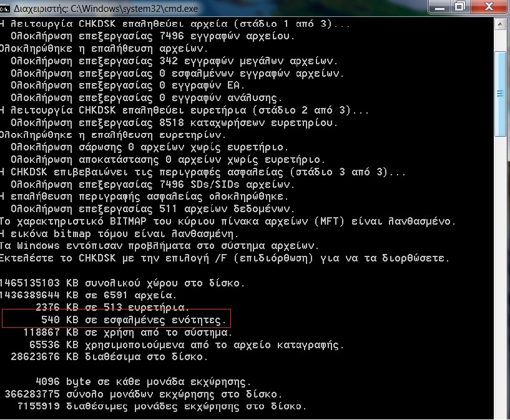
Task: Click the line '0 εσφαλμένων εγγραφών αρχείων'
Action: tap(177, 73)
